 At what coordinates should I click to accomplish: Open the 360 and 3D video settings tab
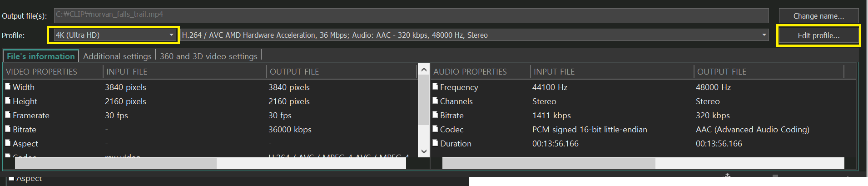(208, 56)
